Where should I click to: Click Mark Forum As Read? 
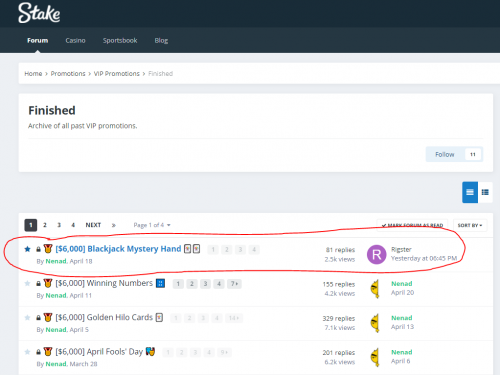412,225
